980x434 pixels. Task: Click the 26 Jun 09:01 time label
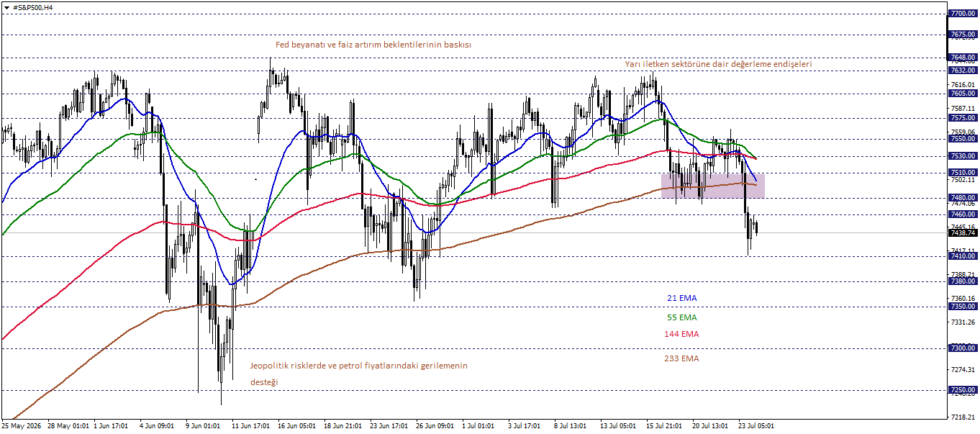pos(435,426)
